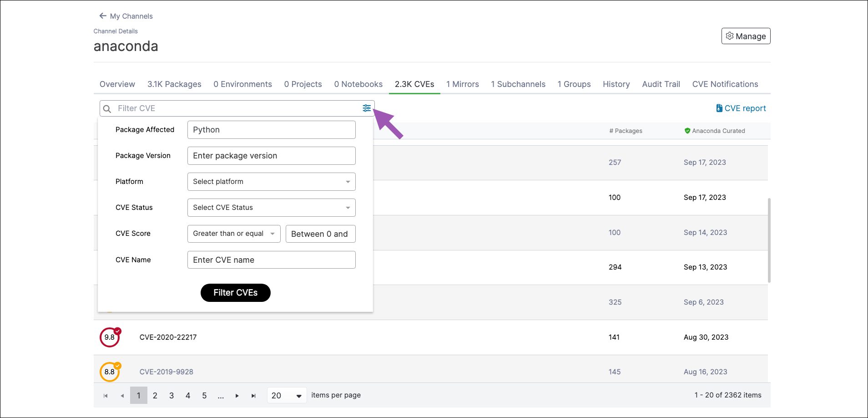This screenshot has height=418, width=868.
Task: Open the CVE Notifications tab
Action: pos(725,84)
